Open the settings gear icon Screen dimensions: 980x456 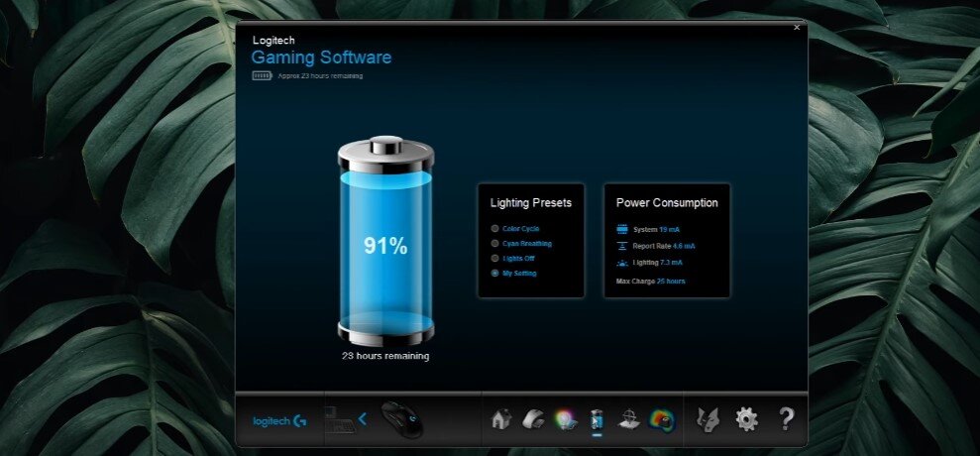point(746,418)
